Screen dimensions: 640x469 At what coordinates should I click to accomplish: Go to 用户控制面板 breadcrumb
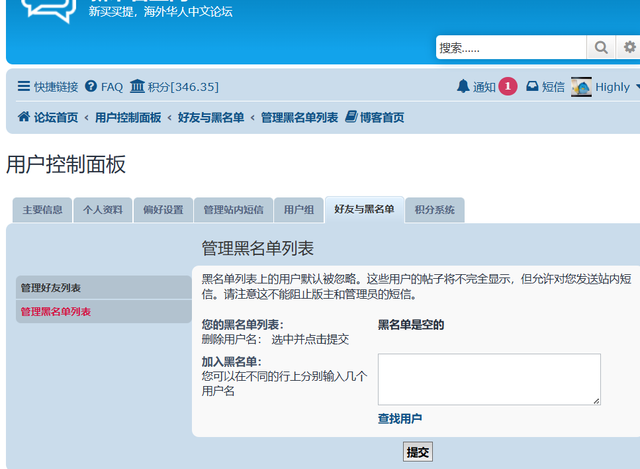coord(128,118)
